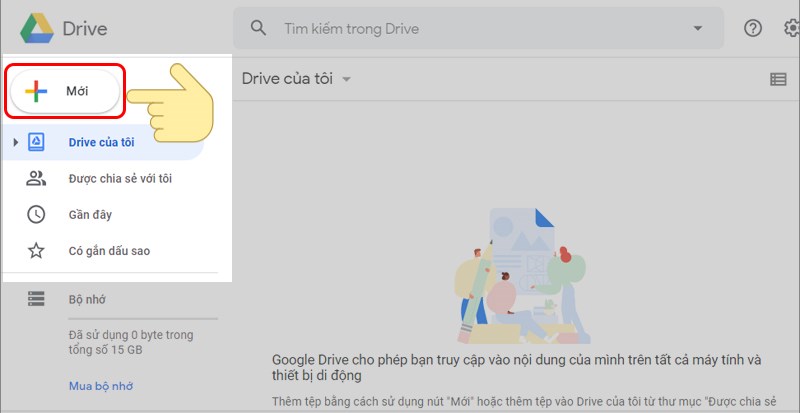
Task: Open Drive của tôi header dropdown
Action: coord(346,79)
